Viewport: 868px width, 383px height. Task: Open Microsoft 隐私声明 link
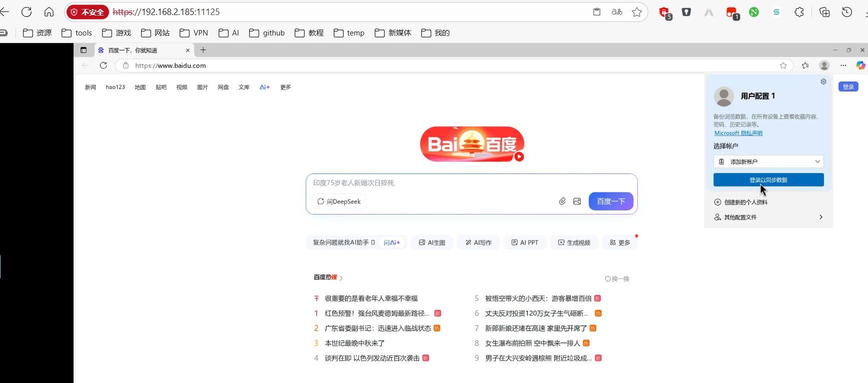point(738,133)
